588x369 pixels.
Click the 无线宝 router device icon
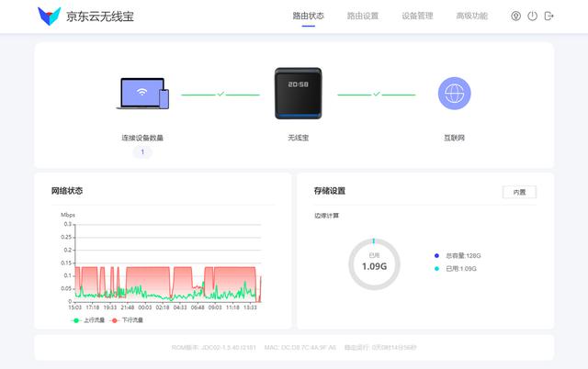click(298, 94)
